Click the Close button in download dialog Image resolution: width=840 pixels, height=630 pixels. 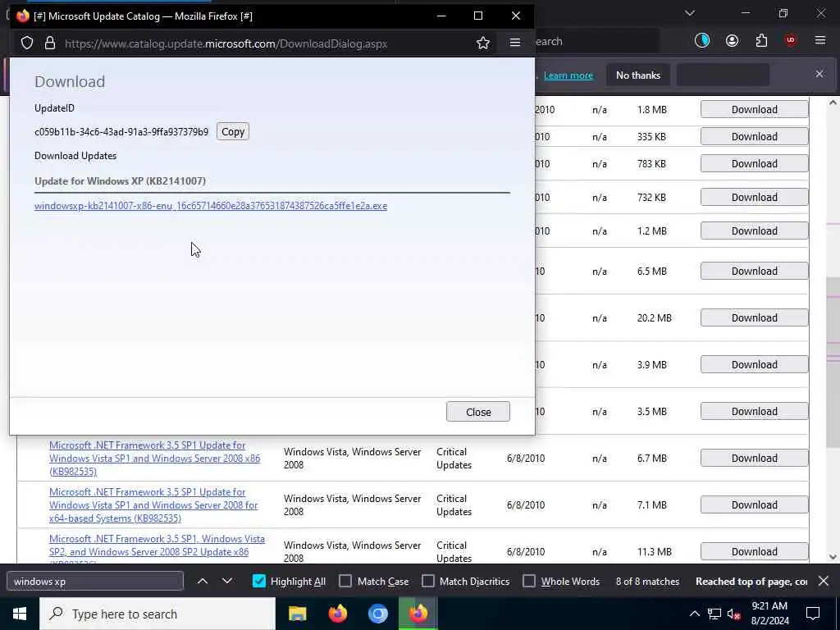(478, 412)
